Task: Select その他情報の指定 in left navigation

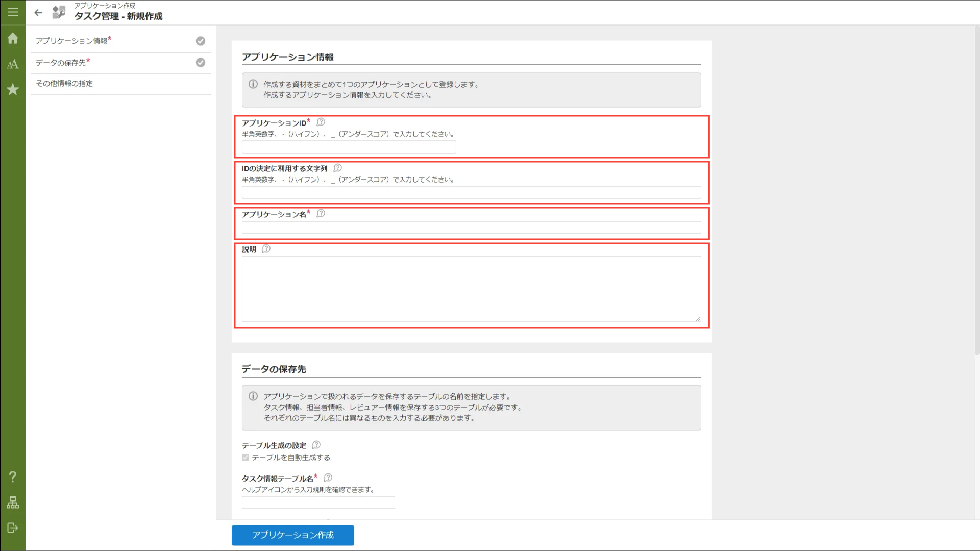Action: pos(64,84)
